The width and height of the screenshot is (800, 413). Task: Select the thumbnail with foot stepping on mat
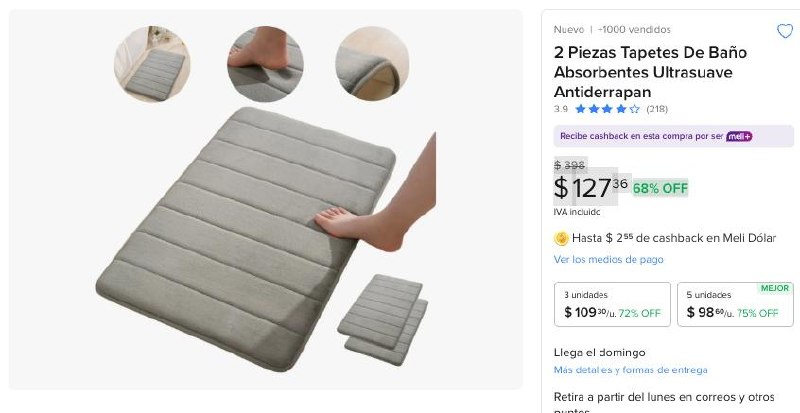[x=265, y=64]
